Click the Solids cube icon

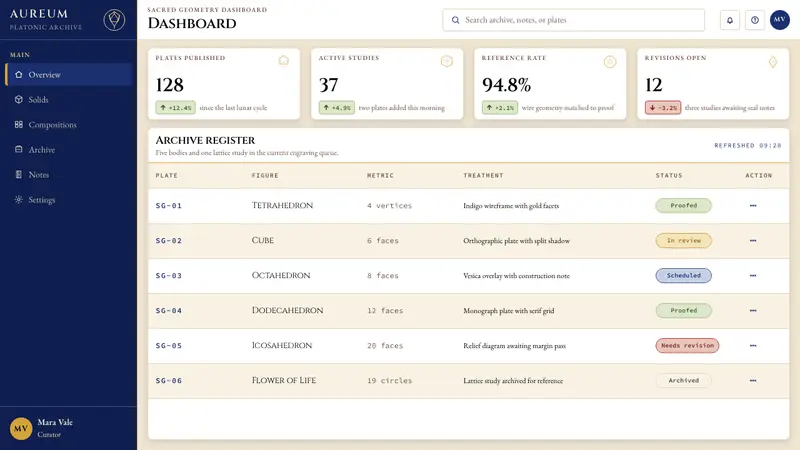[x=19, y=99]
